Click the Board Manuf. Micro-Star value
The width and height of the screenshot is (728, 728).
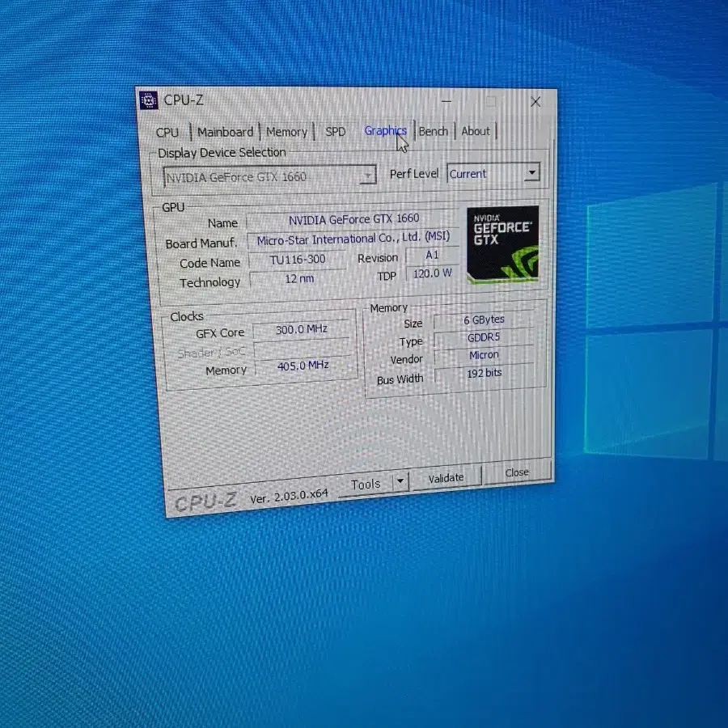pos(353,238)
